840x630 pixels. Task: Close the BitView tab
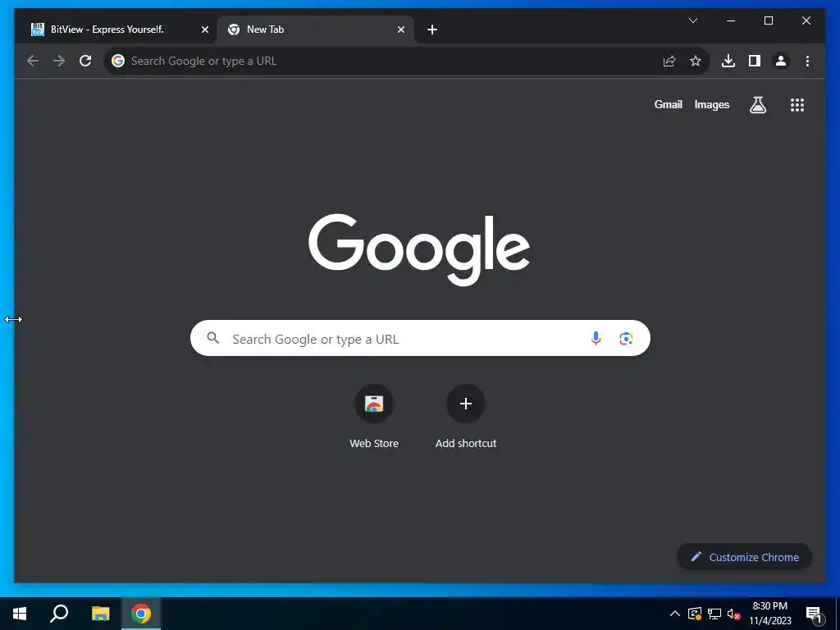[x=204, y=30]
